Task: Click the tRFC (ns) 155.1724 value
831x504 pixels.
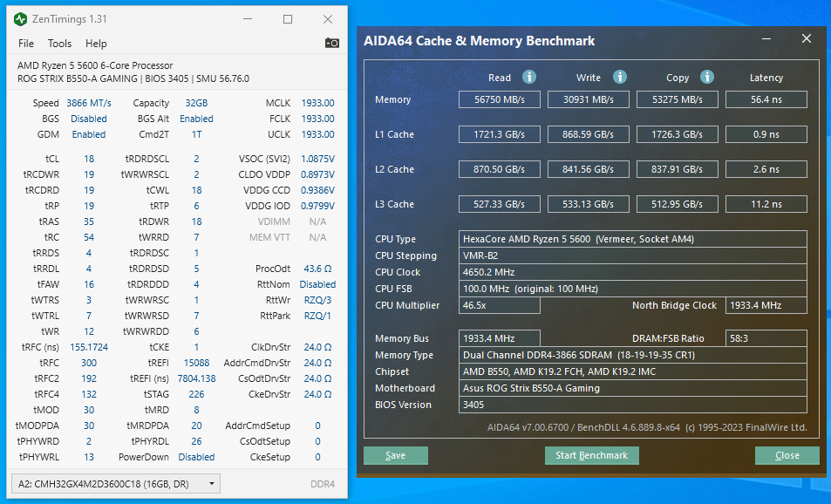Action: point(88,347)
